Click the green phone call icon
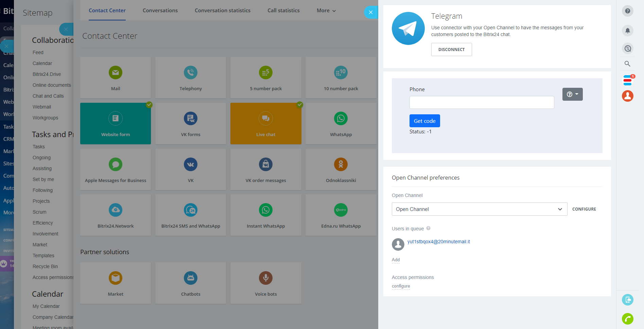The height and width of the screenshot is (329, 644). [x=627, y=319]
